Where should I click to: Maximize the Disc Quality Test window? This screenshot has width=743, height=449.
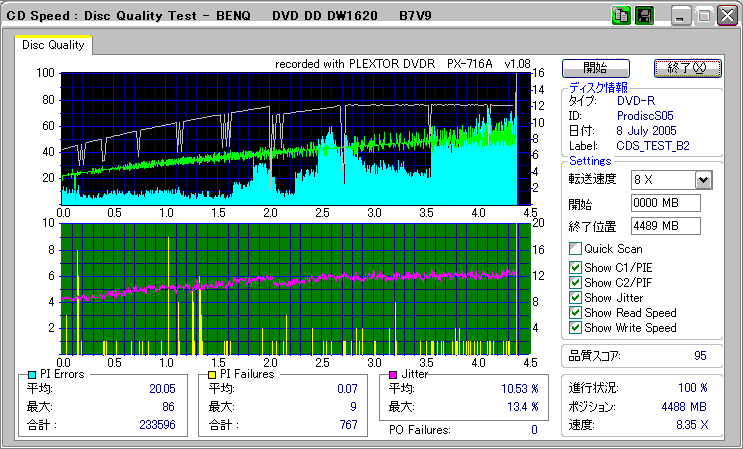704,15
